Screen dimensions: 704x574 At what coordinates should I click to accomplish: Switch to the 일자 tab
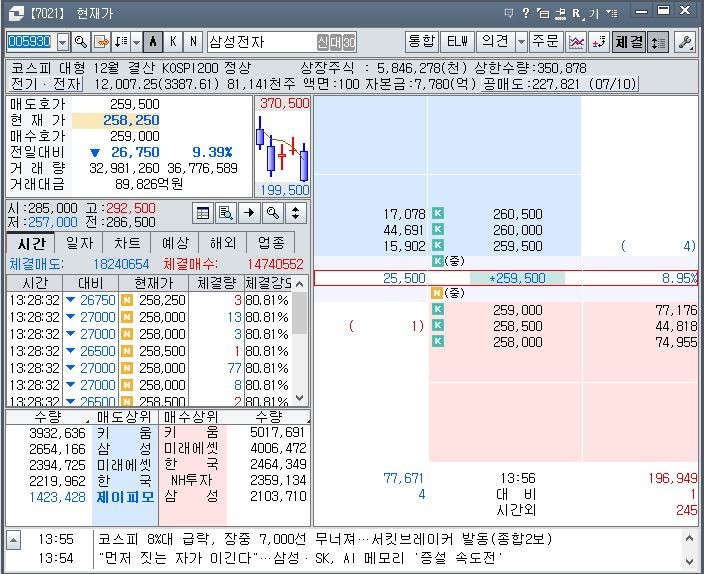[79, 243]
